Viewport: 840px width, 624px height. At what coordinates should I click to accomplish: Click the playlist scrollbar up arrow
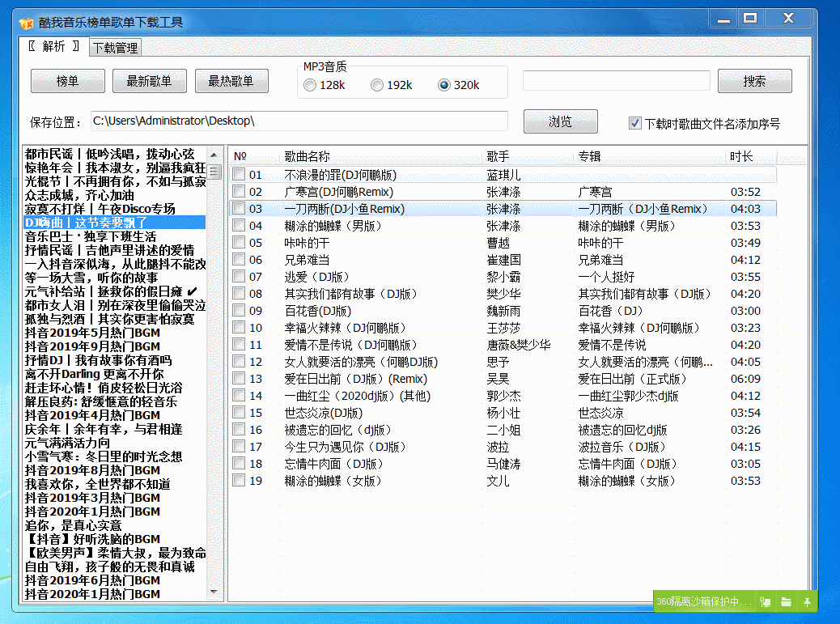pos(214,155)
